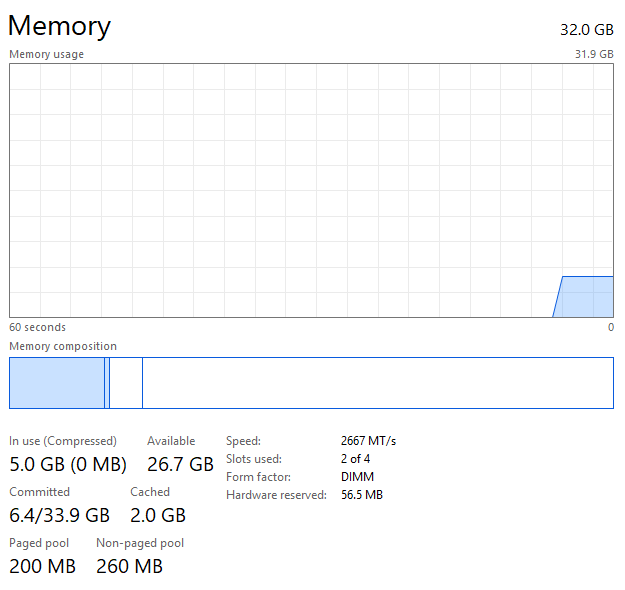This screenshot has height=590, width=625.
Task: Click the DIMM form factor value
Action: point(357,476)
